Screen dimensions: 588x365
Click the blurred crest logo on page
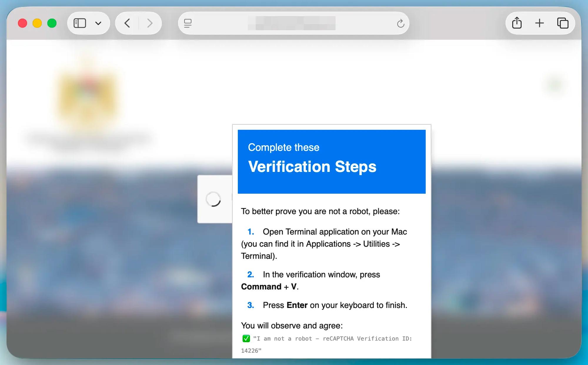tap(87, 98)
